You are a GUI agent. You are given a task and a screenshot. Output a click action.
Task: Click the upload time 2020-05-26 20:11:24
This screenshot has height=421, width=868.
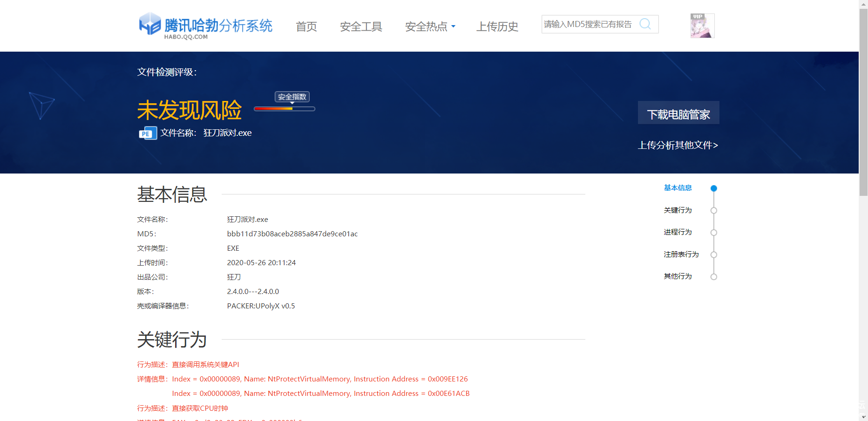[x=261, y=263]
